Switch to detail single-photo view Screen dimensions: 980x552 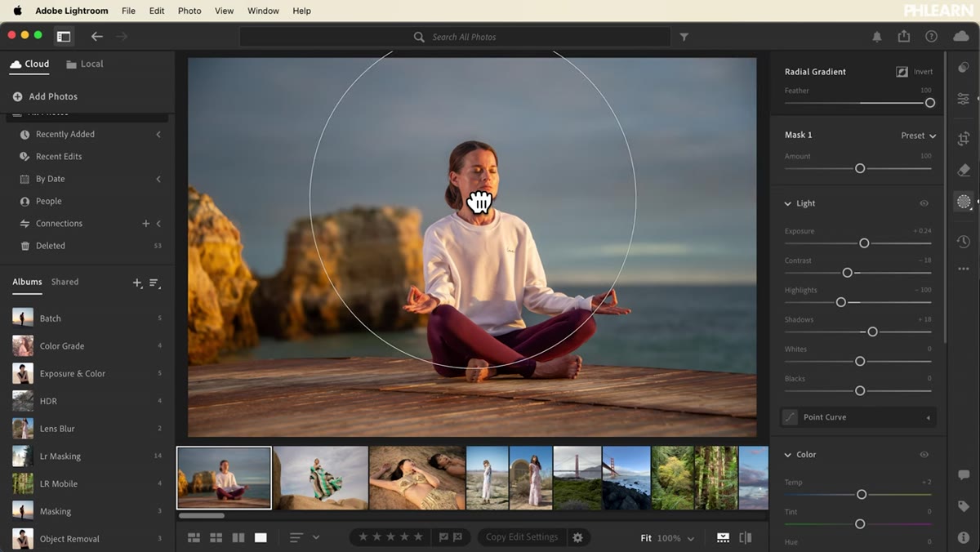point(261,537)
